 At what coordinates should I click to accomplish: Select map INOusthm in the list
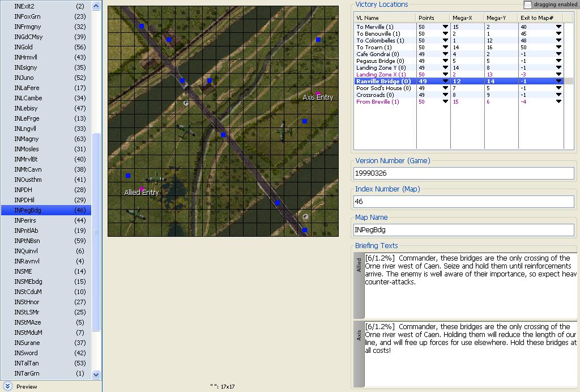click(46, 180)
